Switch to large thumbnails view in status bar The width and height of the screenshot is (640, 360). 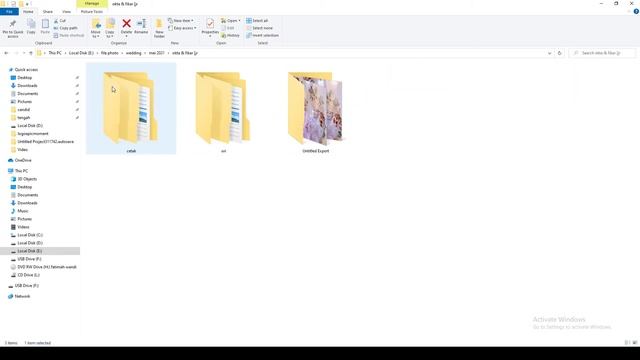coord(635,343)
